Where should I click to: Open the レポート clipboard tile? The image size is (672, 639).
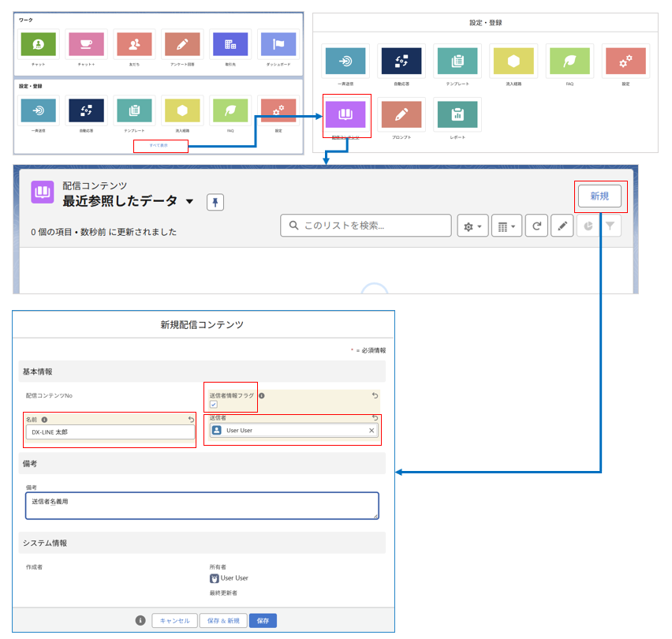coord(457,114)
